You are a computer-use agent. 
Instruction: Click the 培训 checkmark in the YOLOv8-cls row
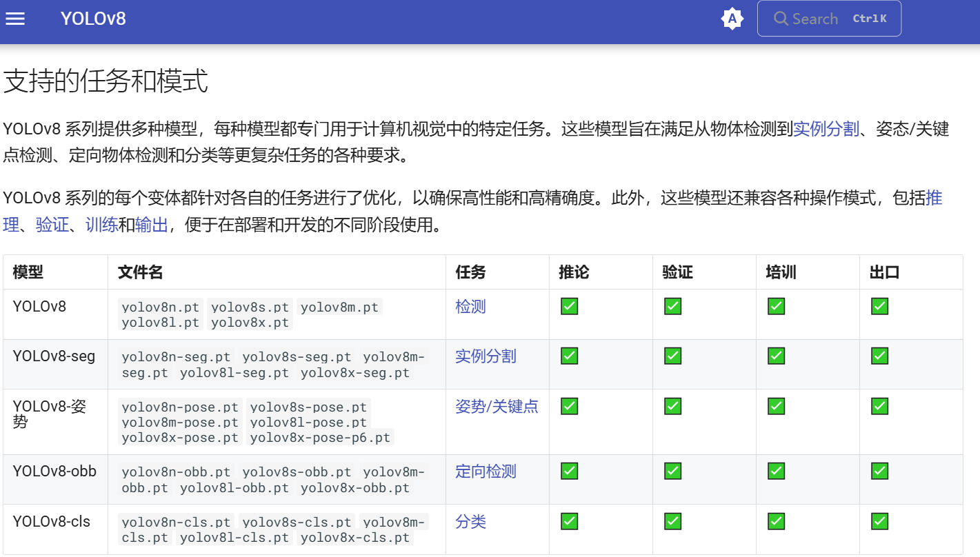pos(776,521)
